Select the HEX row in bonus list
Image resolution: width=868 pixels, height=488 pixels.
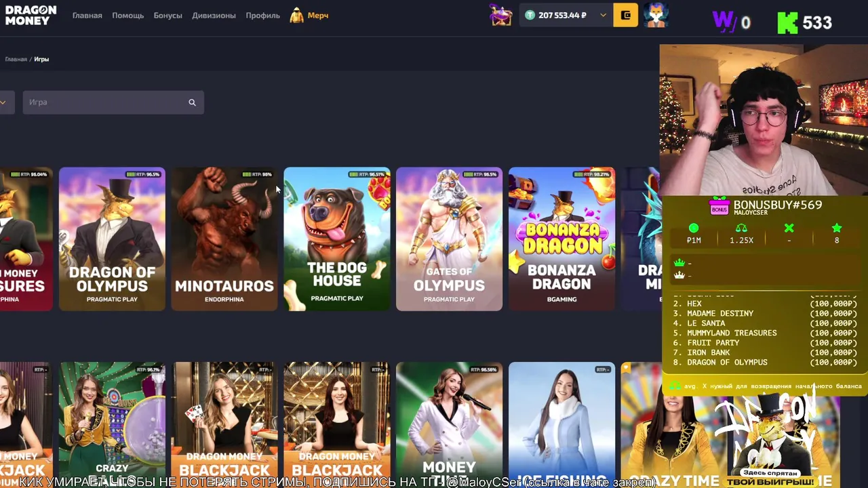click(x=765, y=304)
